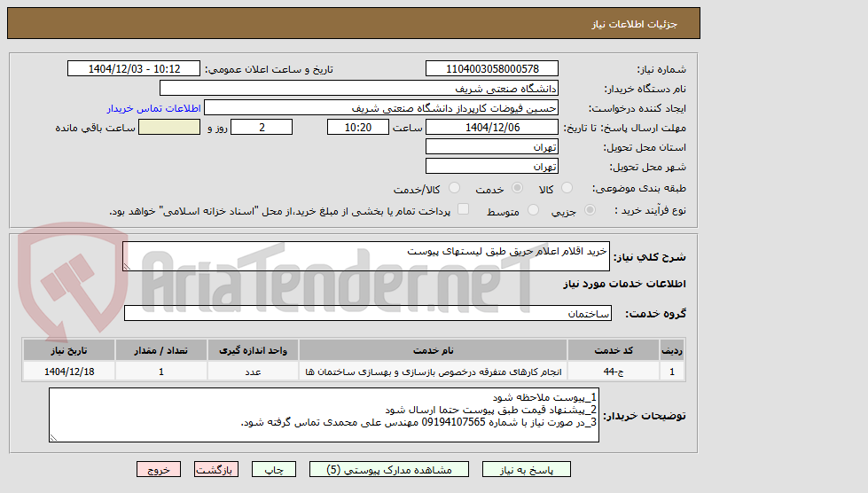Click the اطلاعات خدمات مورد نیاز heading
The image size is (868, 493).
tap(624, 284)
